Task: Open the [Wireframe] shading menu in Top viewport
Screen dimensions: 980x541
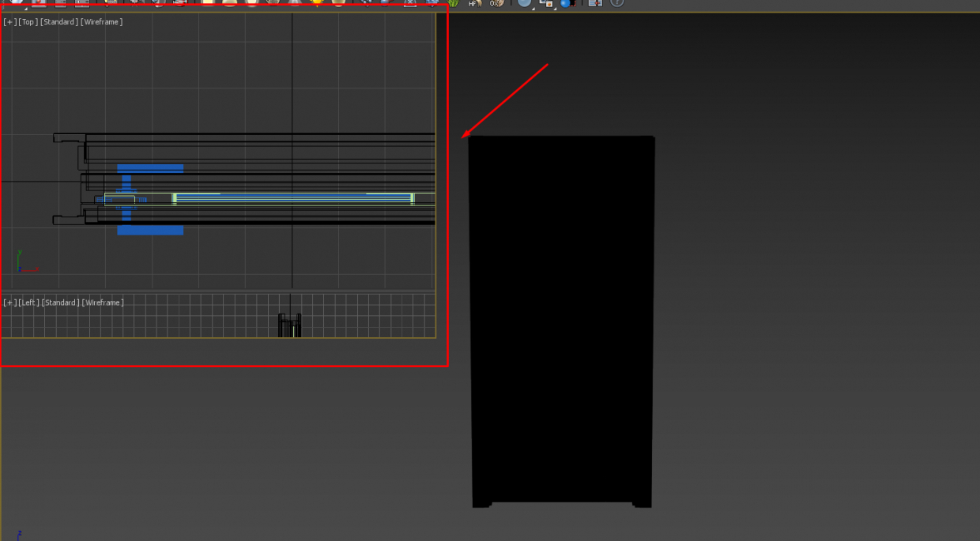Action: point(102,22)
